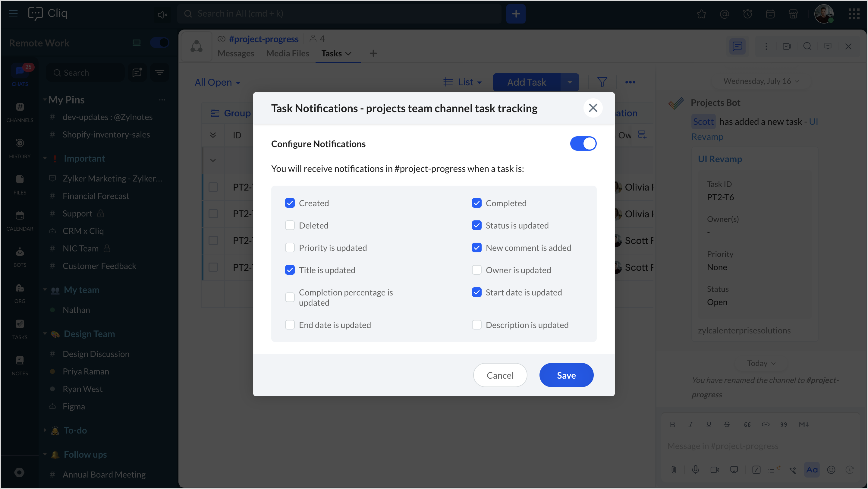Open the All Open dropdown
868x489 pixels.
click(217, 82)
